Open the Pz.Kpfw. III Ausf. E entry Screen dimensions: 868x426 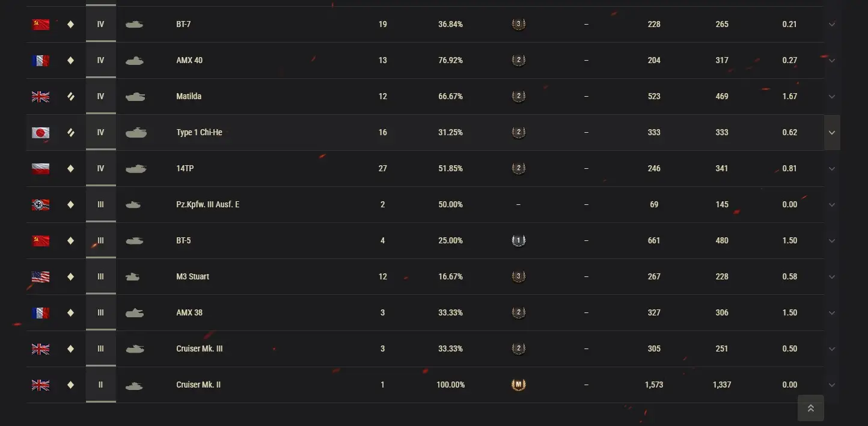tap(207, 204)
